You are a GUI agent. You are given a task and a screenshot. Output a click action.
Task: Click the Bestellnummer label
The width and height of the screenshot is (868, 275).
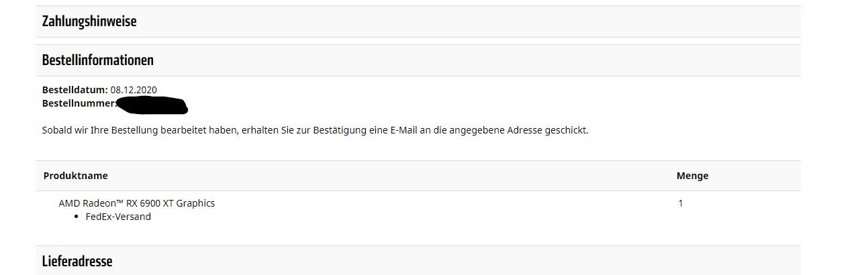coord(79,103)
